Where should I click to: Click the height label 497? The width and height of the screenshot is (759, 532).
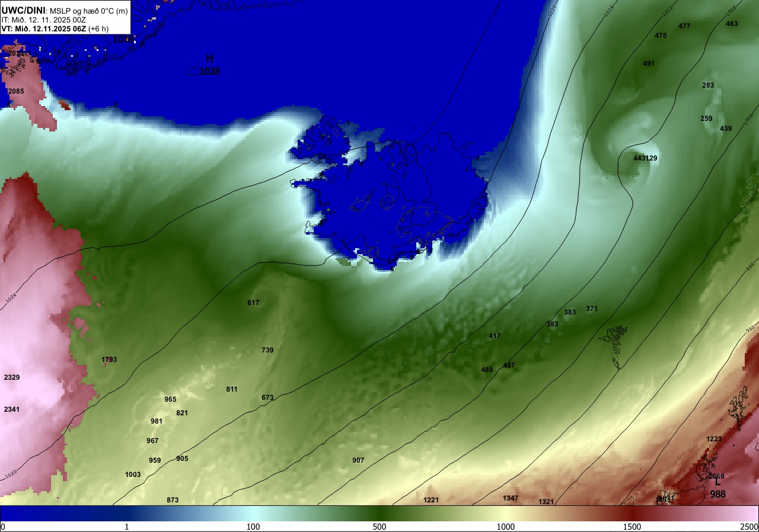509,366
